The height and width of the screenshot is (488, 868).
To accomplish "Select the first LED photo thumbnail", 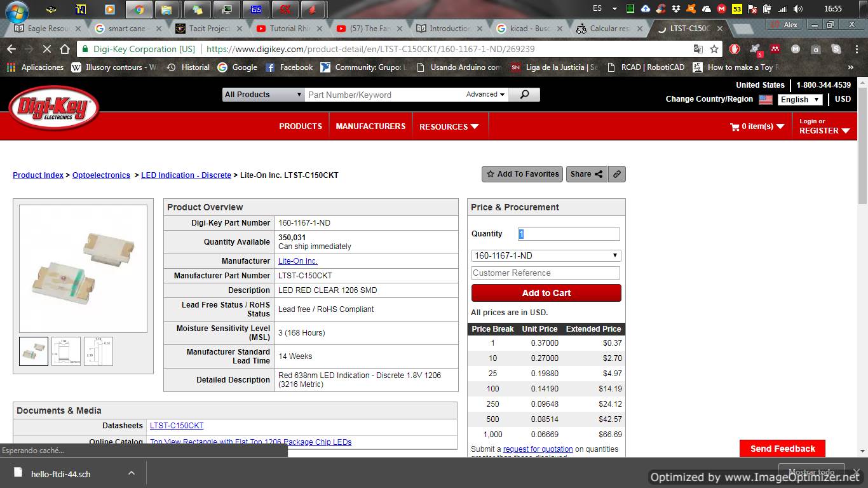I will [34, 351].
